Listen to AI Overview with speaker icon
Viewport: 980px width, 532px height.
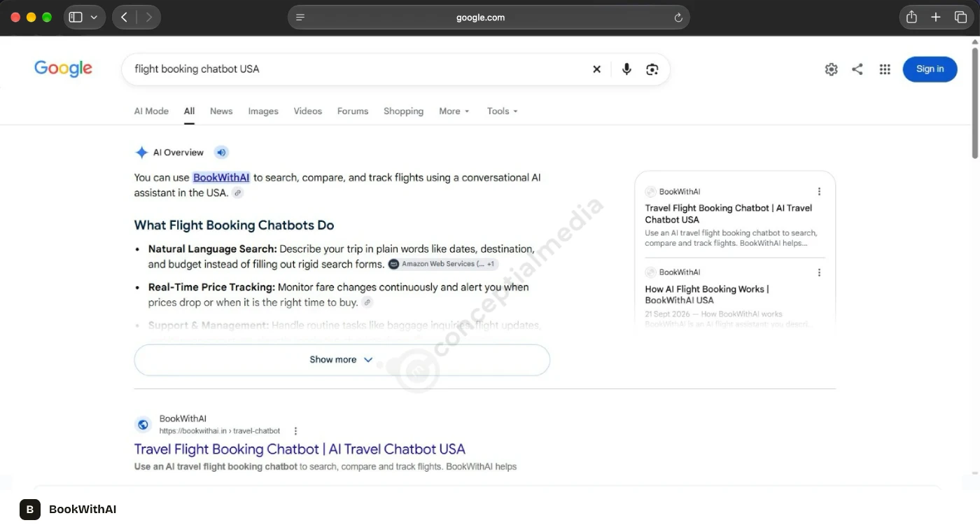tap(221, 152)
